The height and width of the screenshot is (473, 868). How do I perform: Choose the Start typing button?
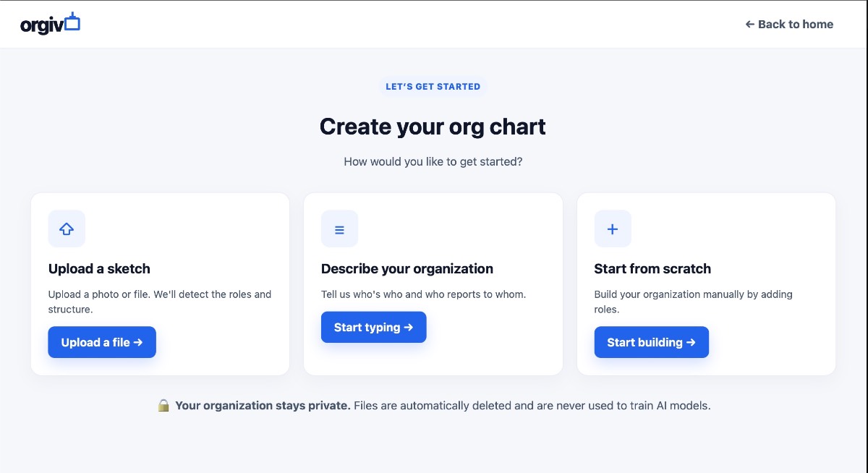point(374,327)
